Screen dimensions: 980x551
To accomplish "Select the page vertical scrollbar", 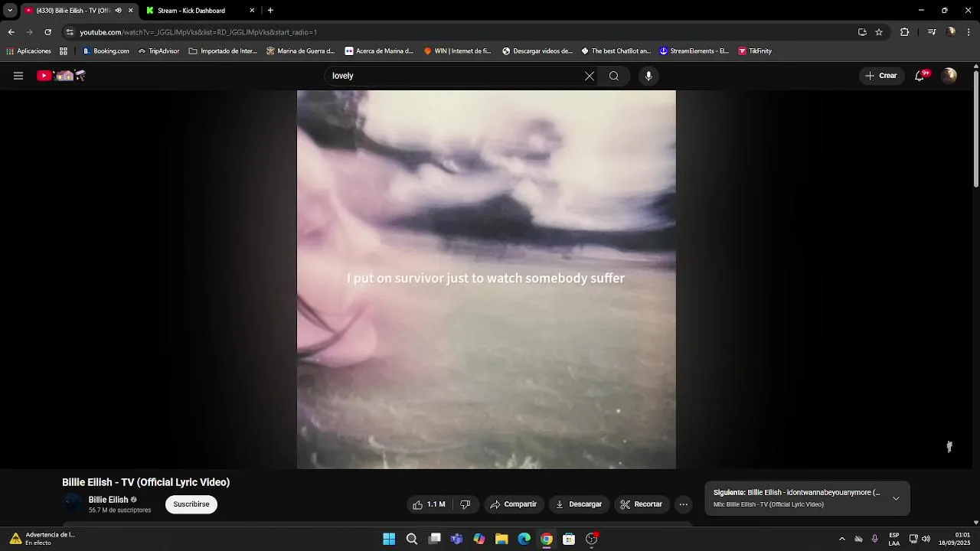I will click(975, 129).
